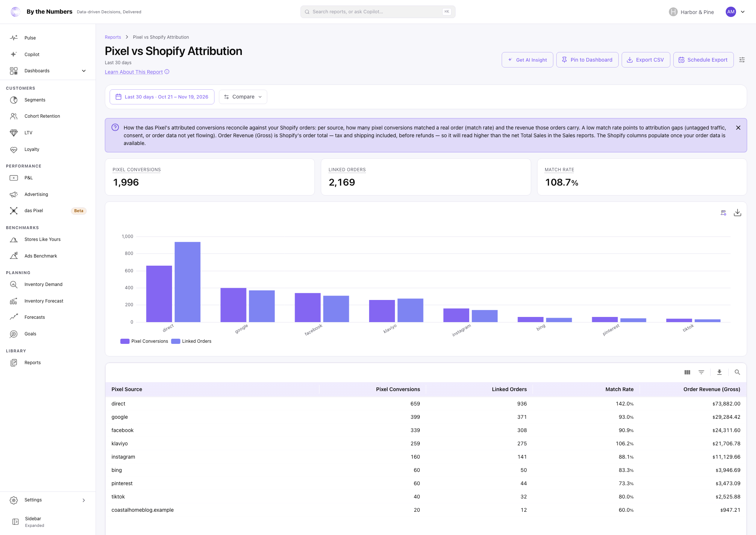Click Export CSV button
The image size is (756, 535).
click(646, 60)
